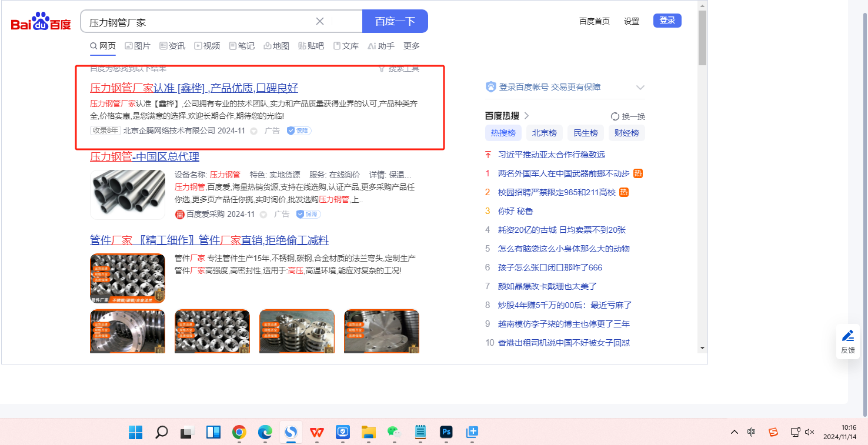Click the 换一换 refresh icon

[615, 116]
